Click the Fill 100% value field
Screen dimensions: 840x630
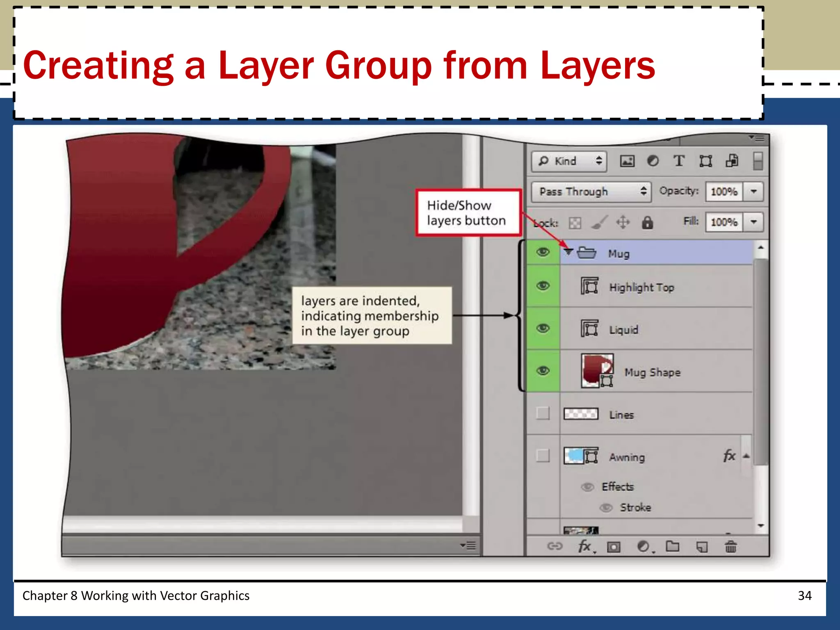pyautogui.click(x=724, y=222)
